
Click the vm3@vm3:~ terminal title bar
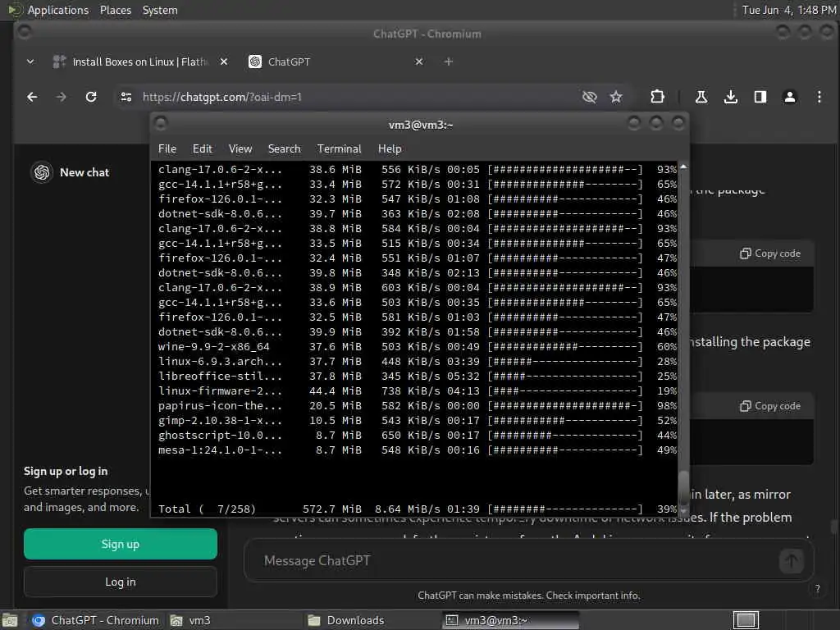[421, 125]
